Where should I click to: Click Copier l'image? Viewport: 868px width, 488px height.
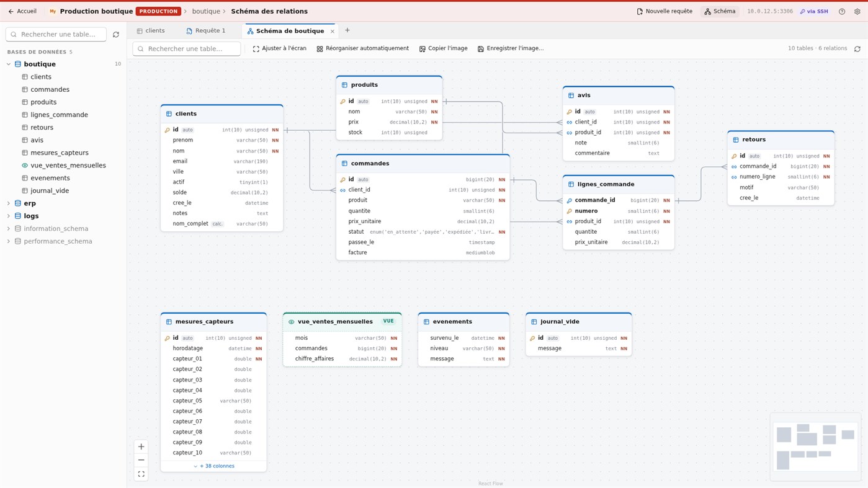pyautogui.click(x=444, y=48)
